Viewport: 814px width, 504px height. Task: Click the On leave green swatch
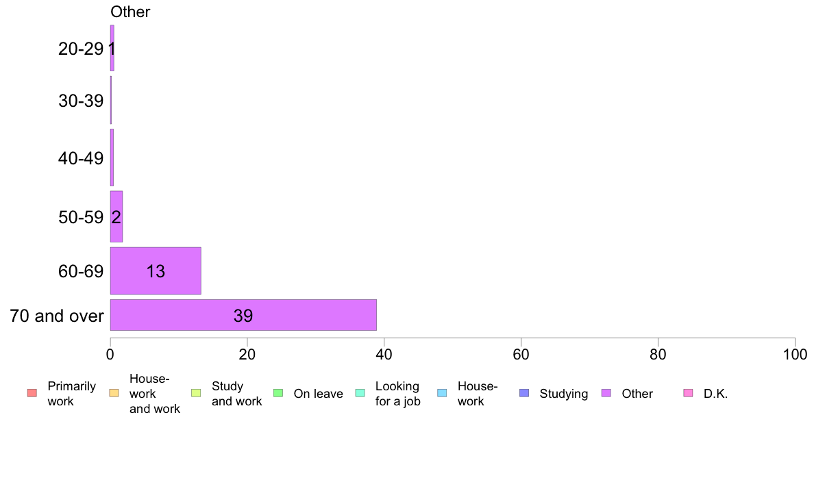(x=278, y=394)
